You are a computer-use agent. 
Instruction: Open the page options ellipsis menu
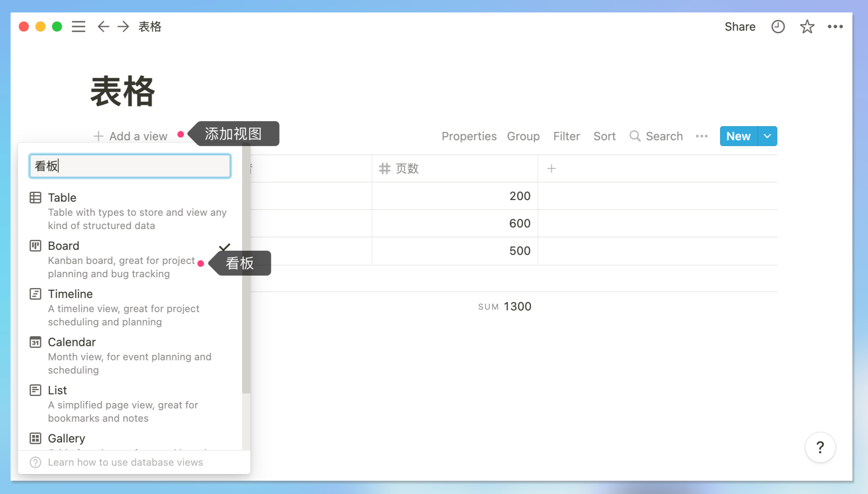(x=835, y=27)
